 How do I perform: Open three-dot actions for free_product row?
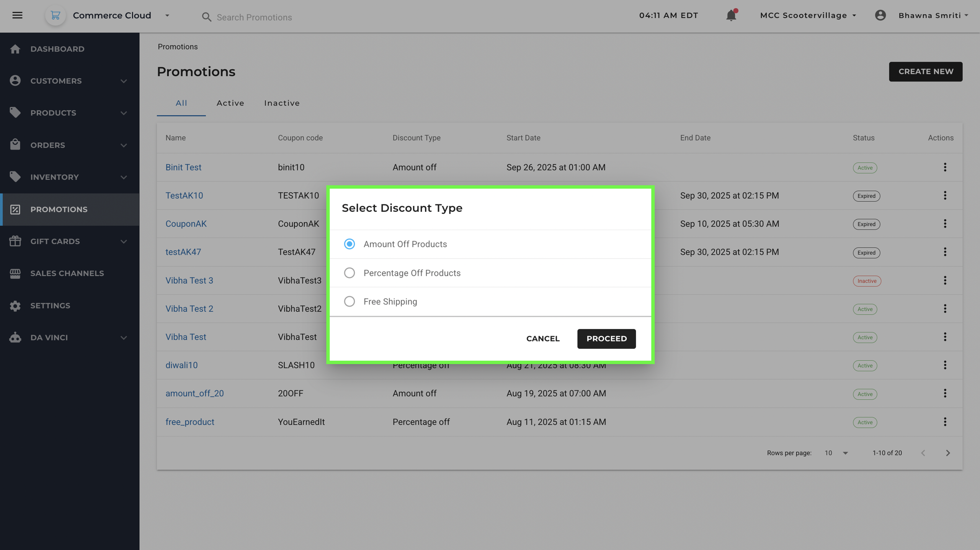point(945,421)
